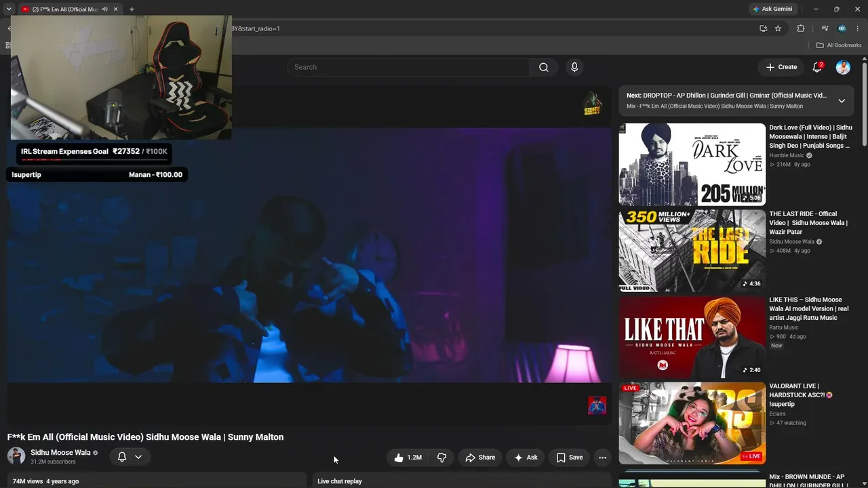
Task: Like the video with thumbs up
Action: [x=408, y=457]
